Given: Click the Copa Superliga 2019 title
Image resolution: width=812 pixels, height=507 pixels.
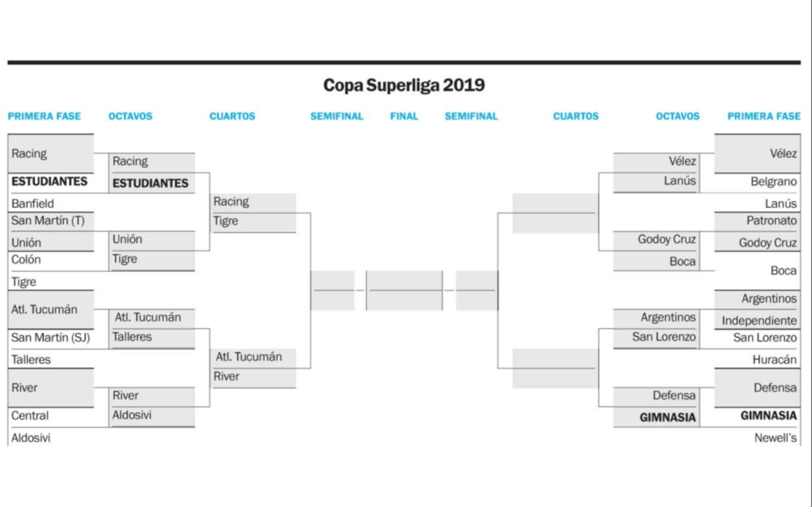Looking at the screenshot, I should pos(404,85).
